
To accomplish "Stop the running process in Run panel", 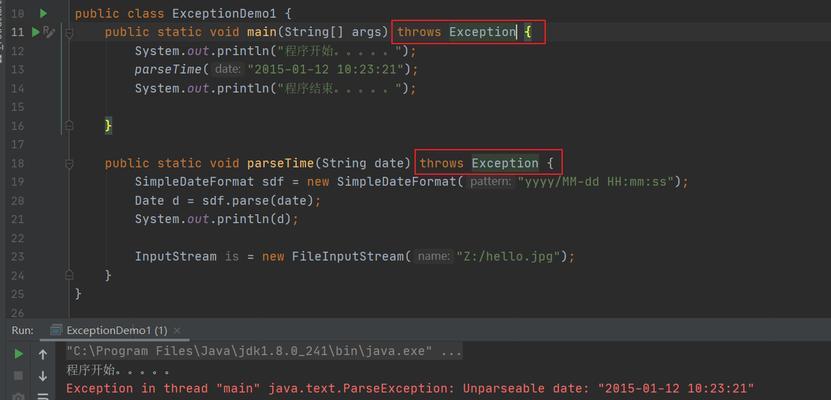I will [x=19, y=376].
